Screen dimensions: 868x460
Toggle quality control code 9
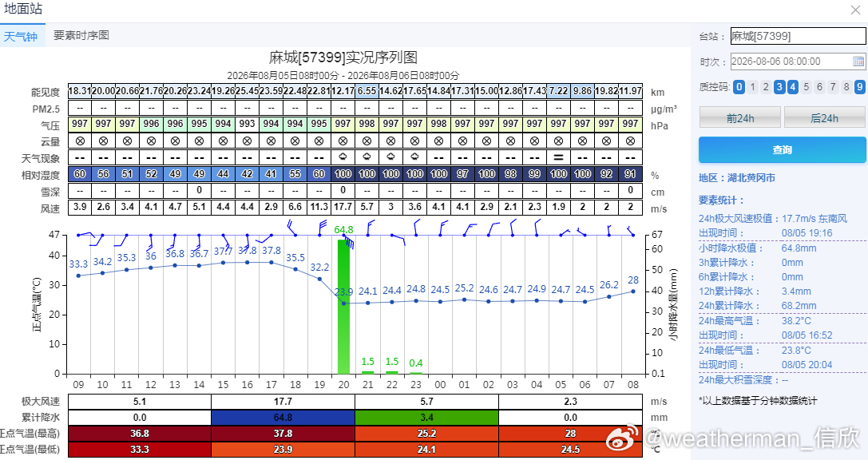click(860, 87)
